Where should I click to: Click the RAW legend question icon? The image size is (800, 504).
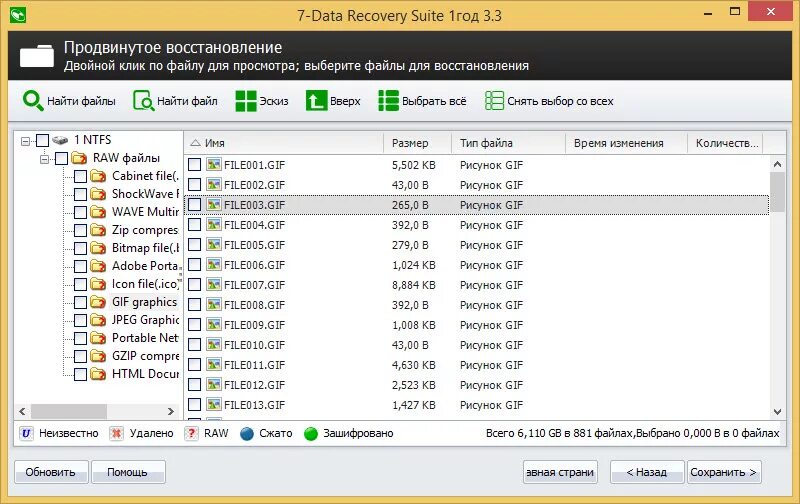click(x=191, y=434)
